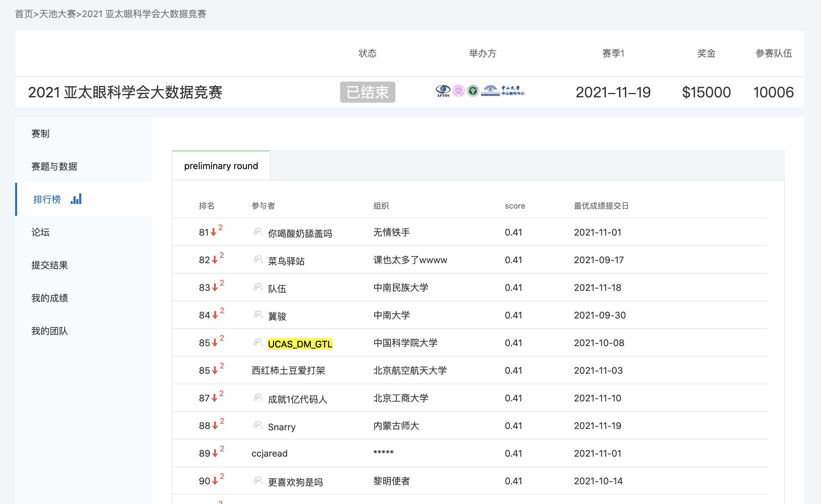
Task: Click the Aravind eye care logo
Action: click(490, 91)
